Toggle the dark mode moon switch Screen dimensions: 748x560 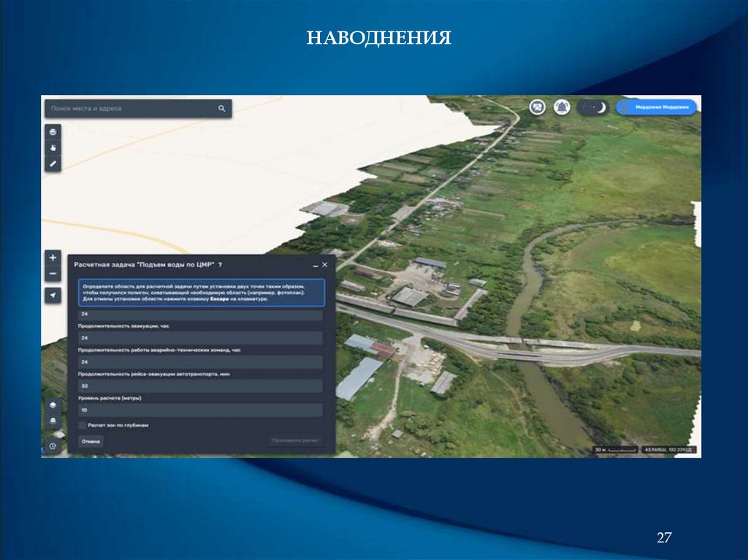(593, 107)
